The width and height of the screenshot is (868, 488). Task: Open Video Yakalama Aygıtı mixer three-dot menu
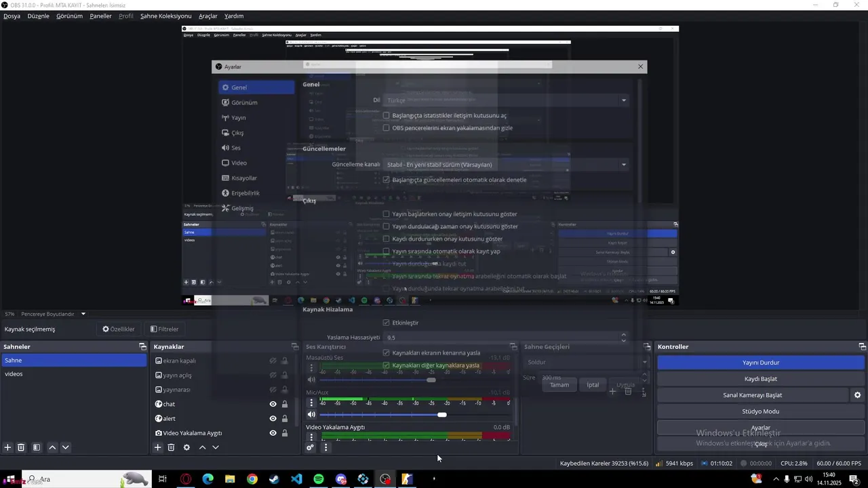(311, 437)
